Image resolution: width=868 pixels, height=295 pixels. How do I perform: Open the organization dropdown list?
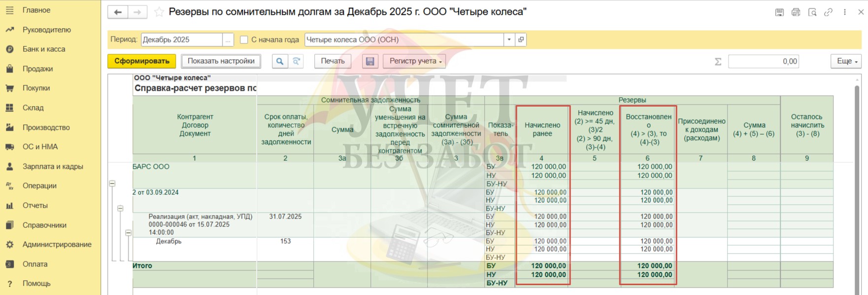pyautogui.click(x=509, y=39)
